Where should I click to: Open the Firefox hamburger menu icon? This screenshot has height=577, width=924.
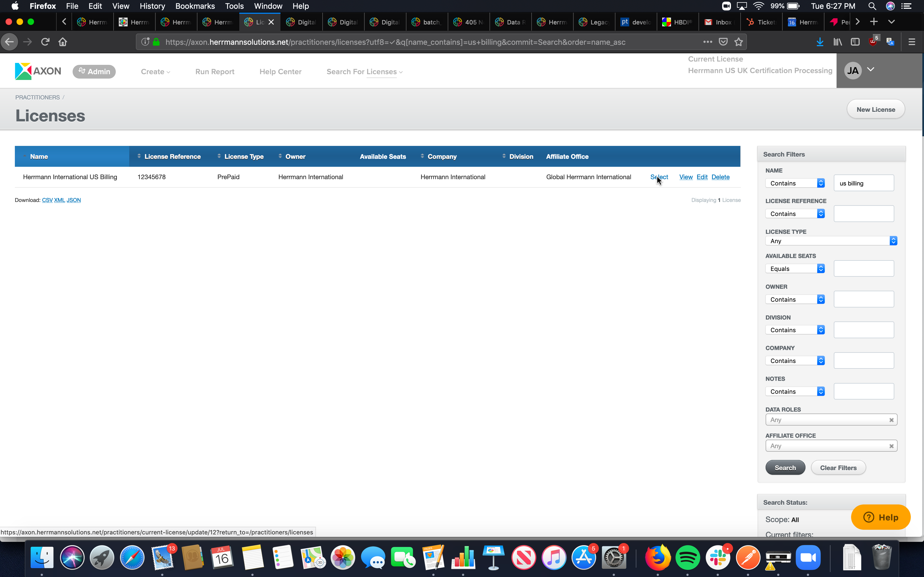(912, 42)
